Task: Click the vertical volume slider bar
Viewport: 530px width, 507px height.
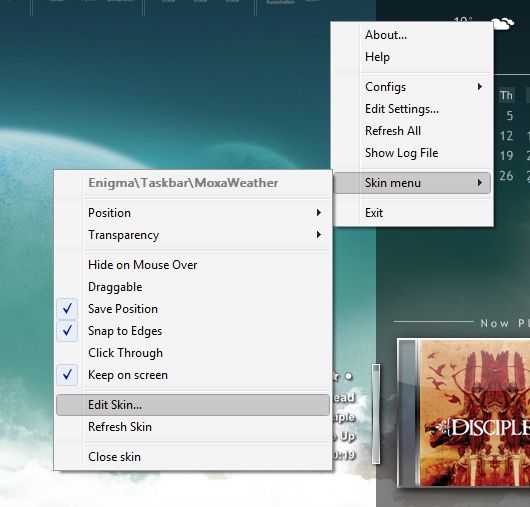Action: pyautogui.click(x=376, y=414)
